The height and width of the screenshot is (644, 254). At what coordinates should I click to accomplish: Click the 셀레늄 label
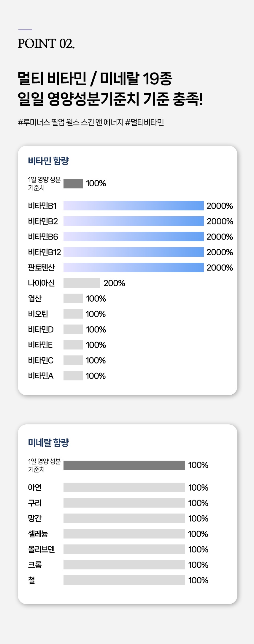coord(38,534)
